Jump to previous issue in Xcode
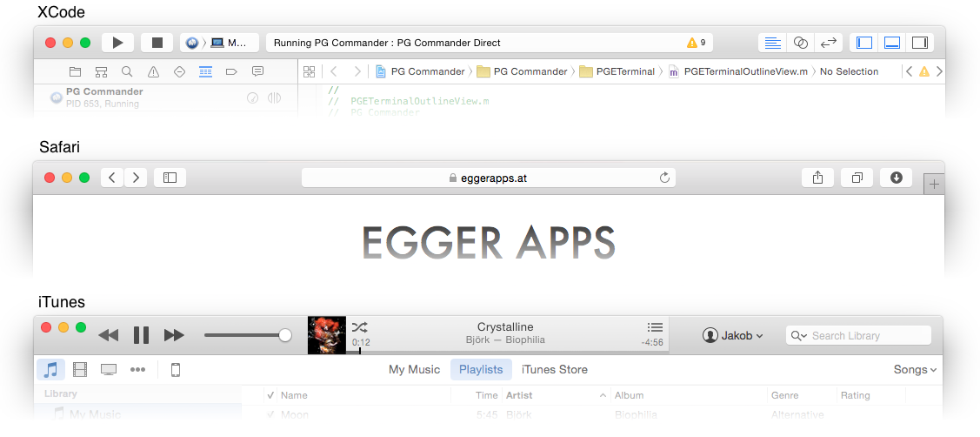Viewport: 980px width, 437px height. click(x=910, y=71)
